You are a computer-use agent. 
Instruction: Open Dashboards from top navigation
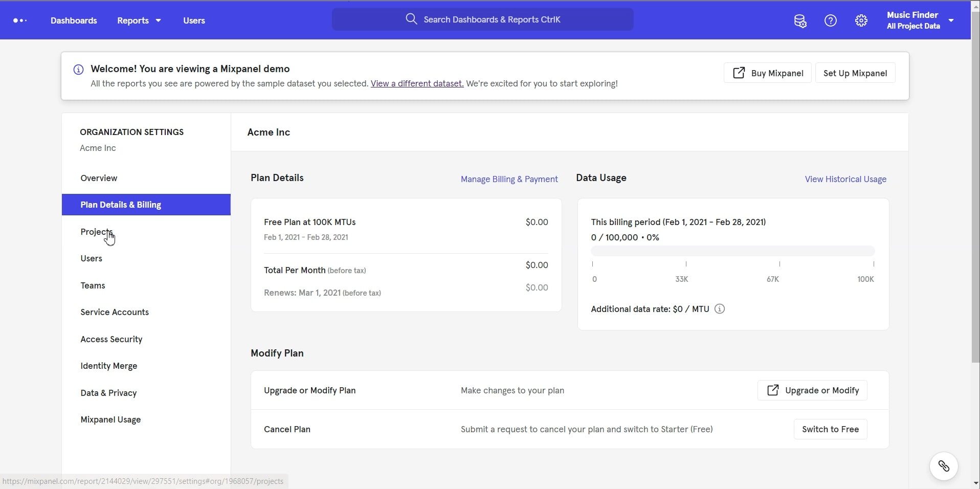click(x=73, y=20)
